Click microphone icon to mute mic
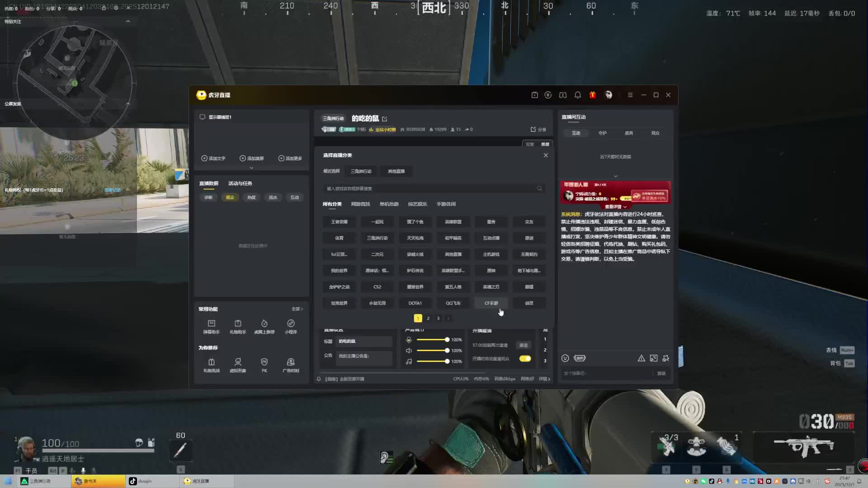Viewport: 868px width, 488px height. 409,340
